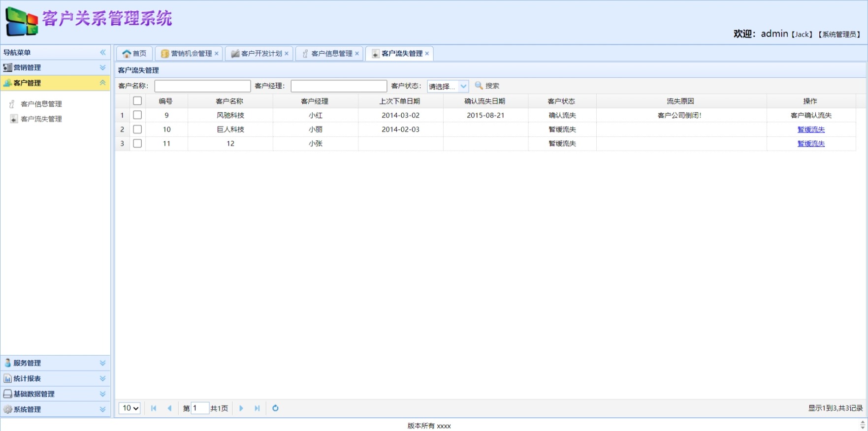
Task: Click manager name 小张
Action: [316, 144]
